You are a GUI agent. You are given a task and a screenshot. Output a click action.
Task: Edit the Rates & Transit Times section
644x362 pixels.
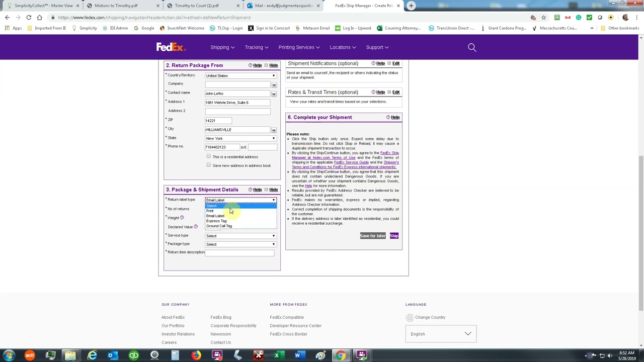tap(396, 92)
